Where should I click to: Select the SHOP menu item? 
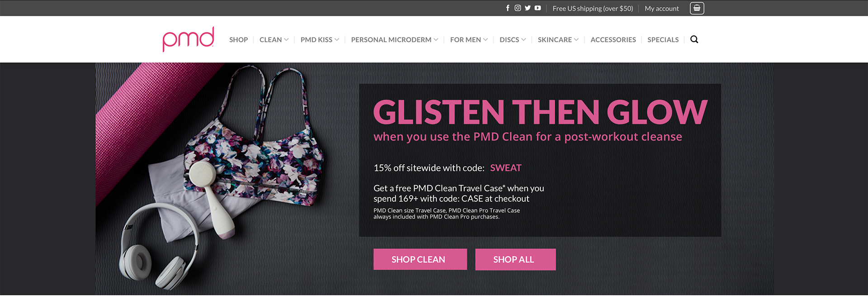(x=238, y=40)
